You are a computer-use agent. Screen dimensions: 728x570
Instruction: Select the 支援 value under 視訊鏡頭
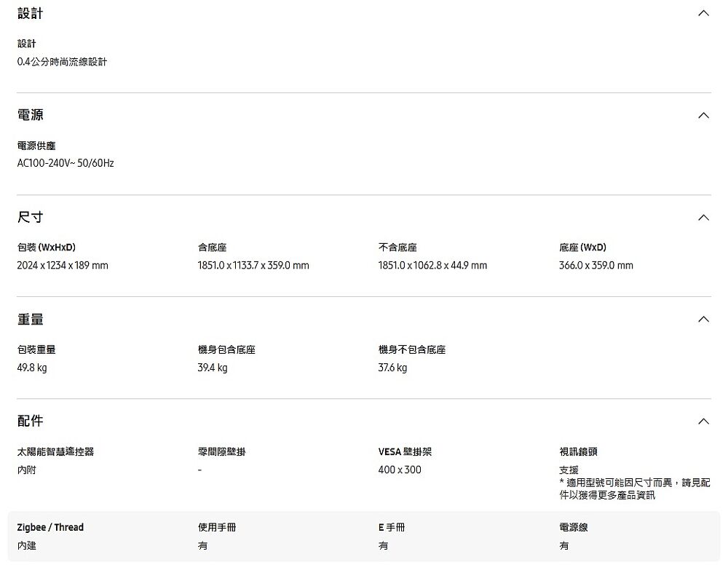click(x=569, y=470)
